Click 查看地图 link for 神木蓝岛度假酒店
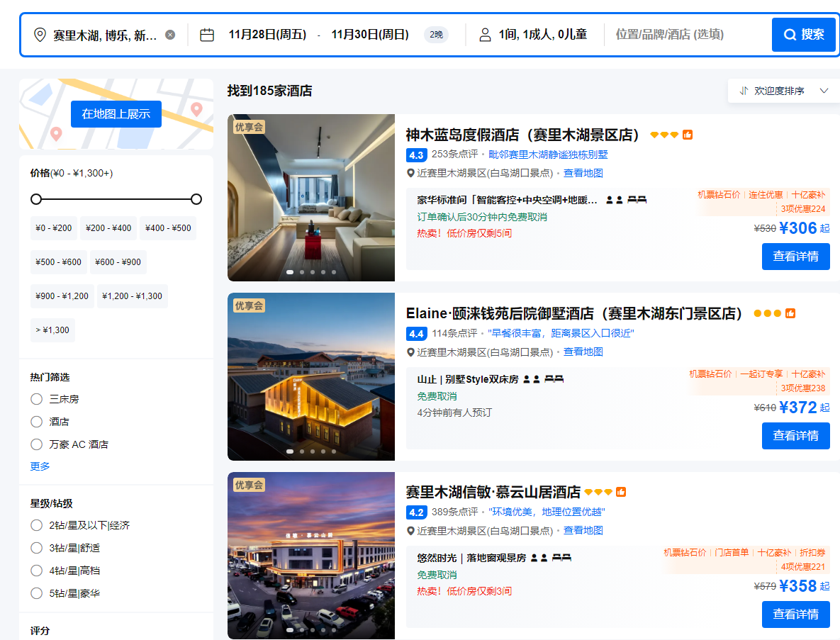Screen dimensions: 840x640 point(583,173)
